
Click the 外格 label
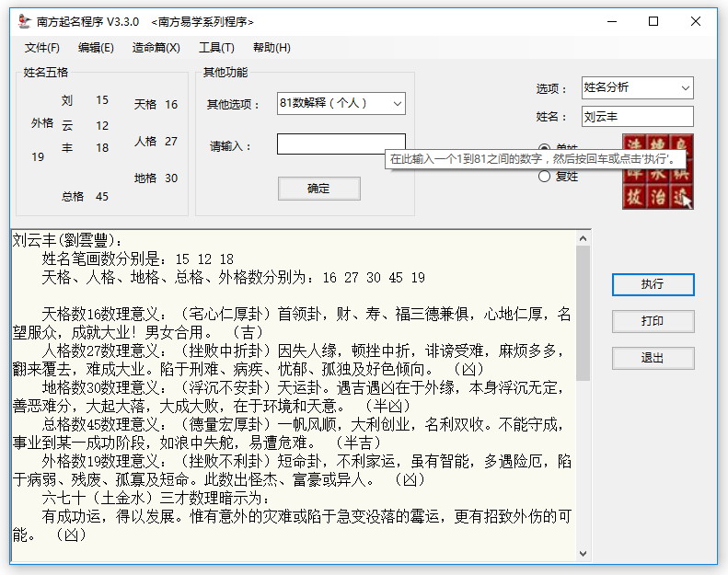[42, 123]
